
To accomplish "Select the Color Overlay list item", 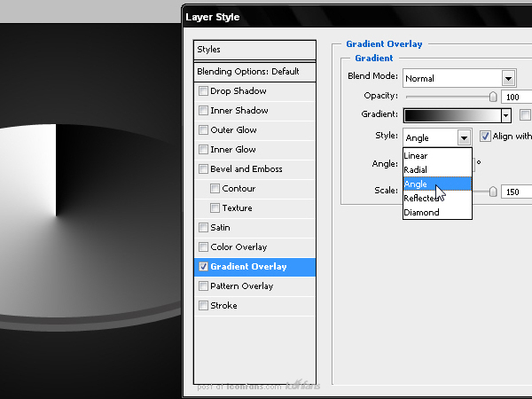I will point(254,247).
